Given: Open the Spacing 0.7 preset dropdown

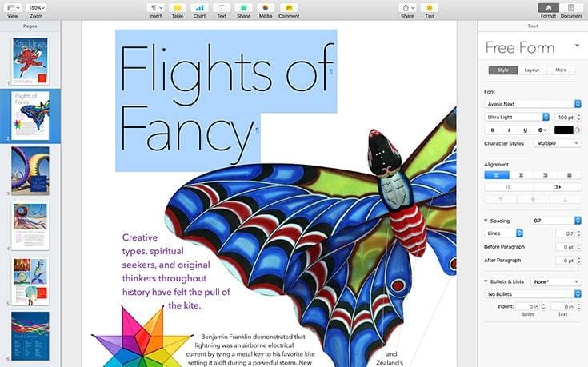Looking at the screenshot, I should (556, 221).
